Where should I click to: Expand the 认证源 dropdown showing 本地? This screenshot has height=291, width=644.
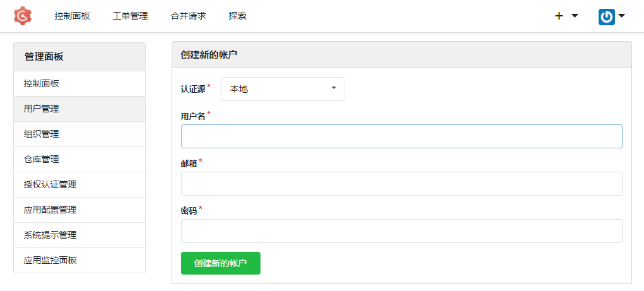point(282,89)
